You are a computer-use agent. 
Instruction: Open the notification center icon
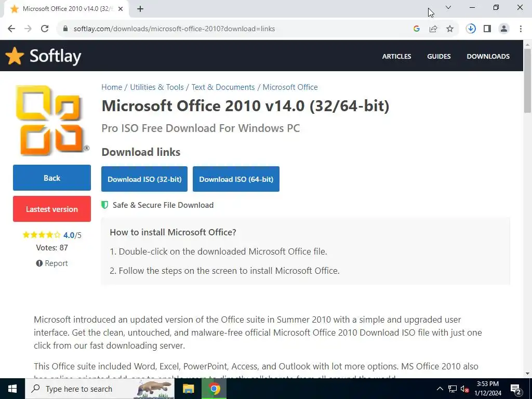click(x=516, y=389)
